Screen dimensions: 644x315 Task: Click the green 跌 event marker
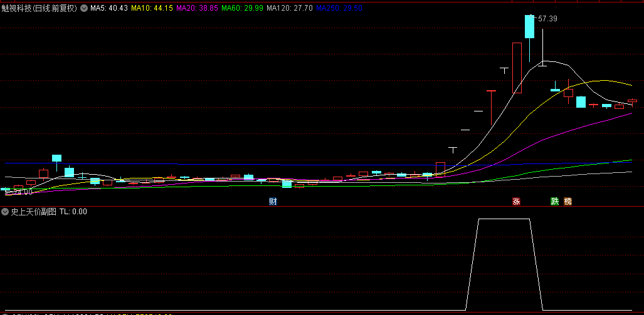coord(554,202)
